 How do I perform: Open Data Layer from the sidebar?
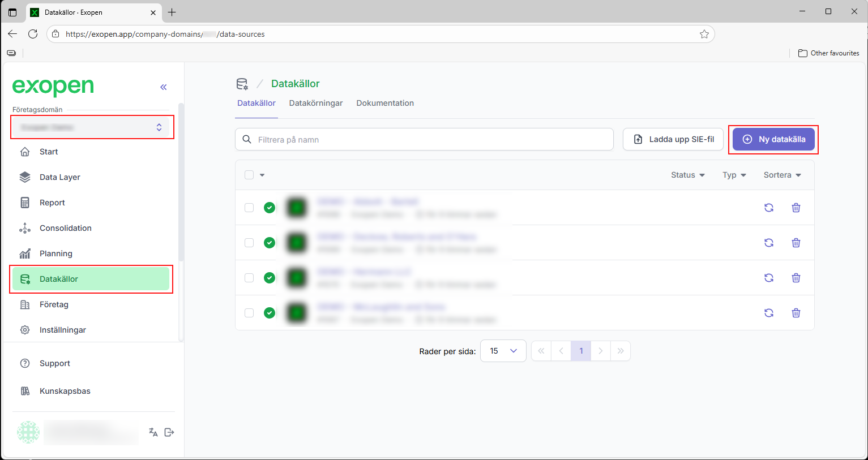coord(59,177)
